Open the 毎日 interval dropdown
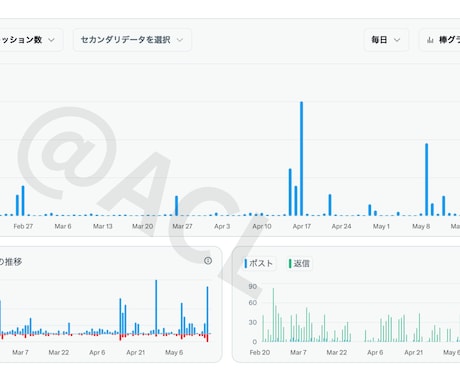The height and width of the screenshot is (380, 460). point(386,40)
